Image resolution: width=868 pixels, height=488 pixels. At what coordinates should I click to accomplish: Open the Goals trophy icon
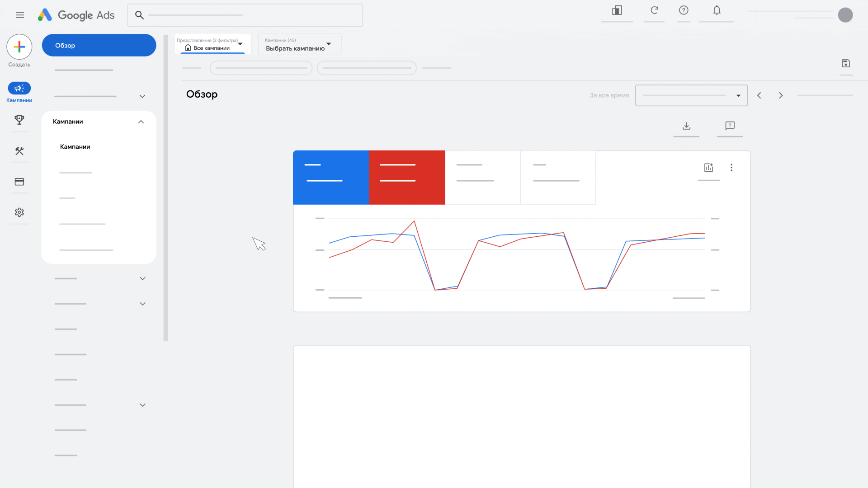[x=19, y=120]
